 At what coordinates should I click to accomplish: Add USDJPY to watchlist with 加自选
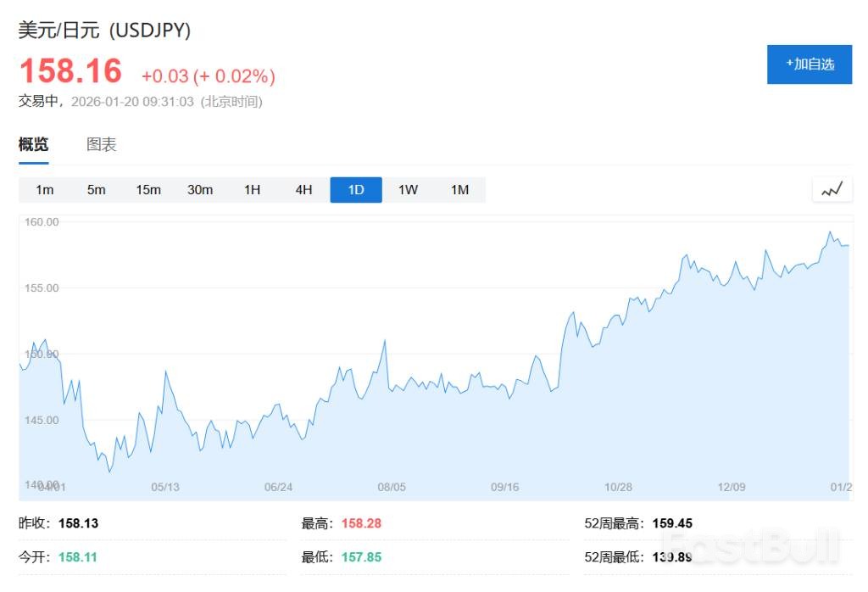tap(809, 64)
